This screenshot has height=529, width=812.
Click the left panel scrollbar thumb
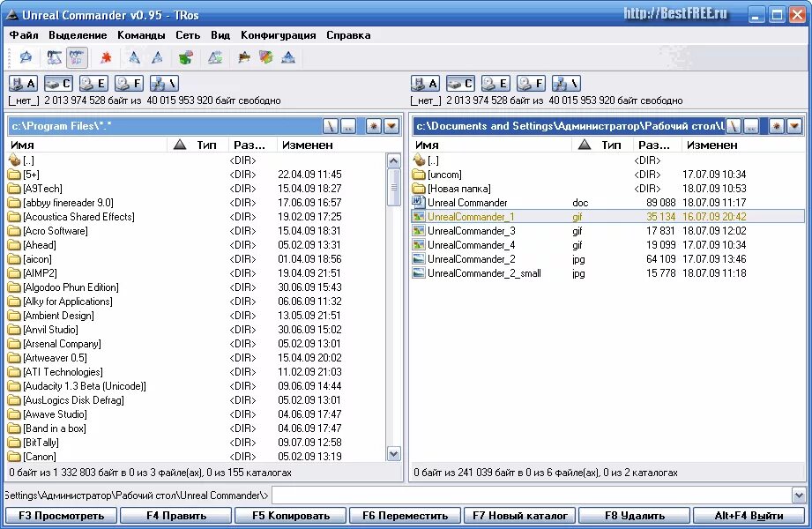click(x=393, y=187)
